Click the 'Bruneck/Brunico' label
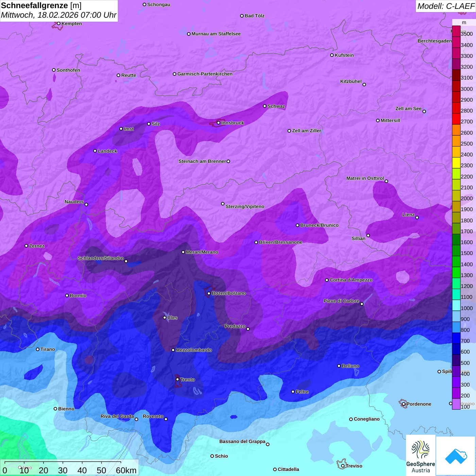This screenshot has width=476, height=476. pos(319,225)
